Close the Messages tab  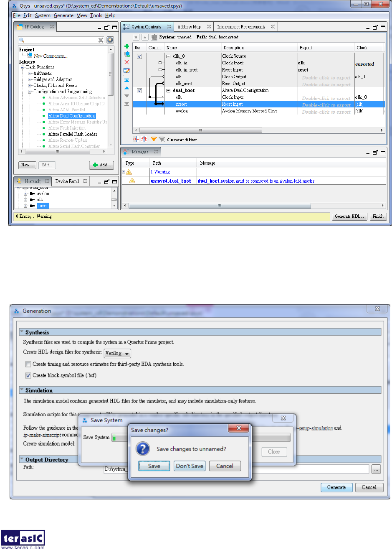click(x=156, y=152)
